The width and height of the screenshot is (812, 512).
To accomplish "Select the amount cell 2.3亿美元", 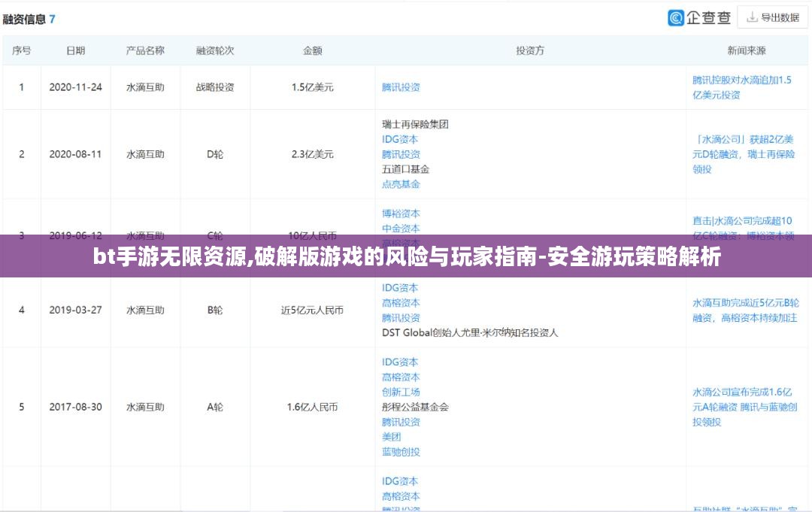I will 312,154.
